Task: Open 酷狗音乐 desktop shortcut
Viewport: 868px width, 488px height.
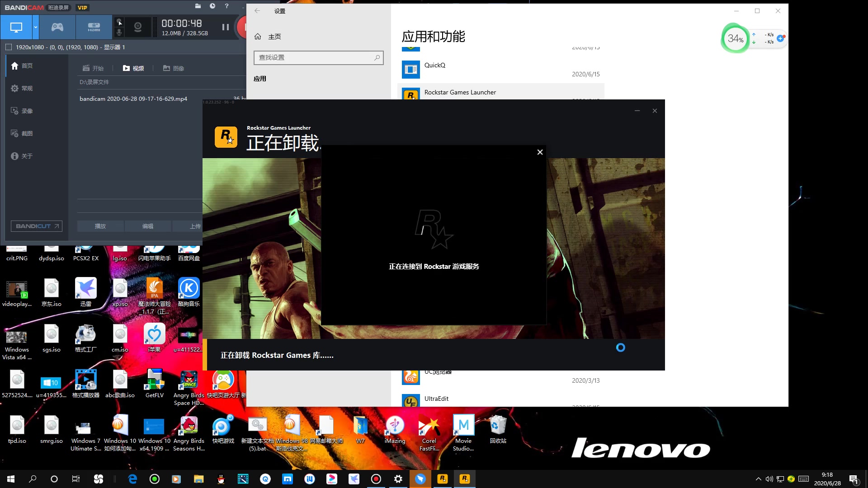Action: click(189, 293)
